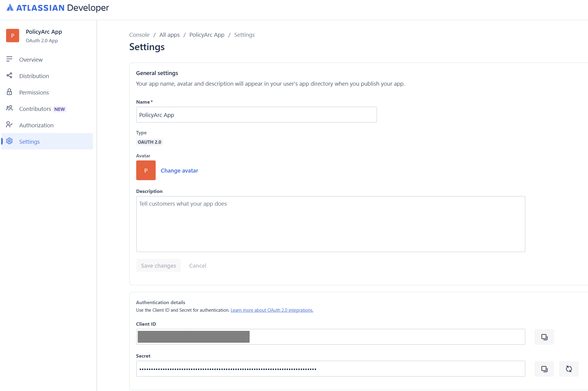Click the General settings heading
588x391 pixels.
point(157,73)
